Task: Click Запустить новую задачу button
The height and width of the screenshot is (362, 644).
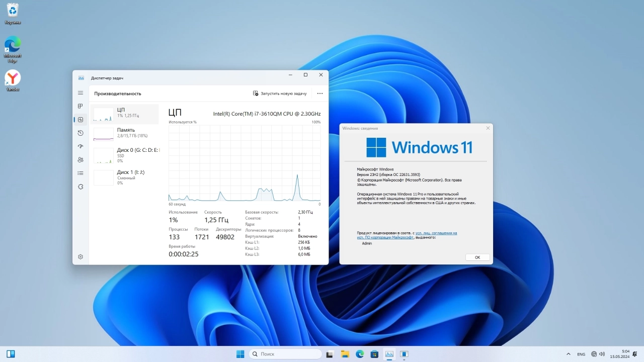Action: 280,94
